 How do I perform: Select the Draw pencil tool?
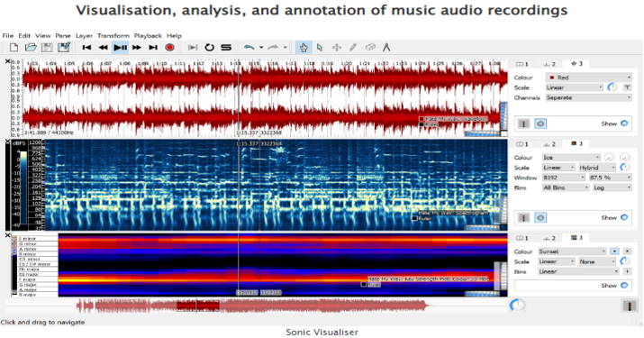[353, 47]
